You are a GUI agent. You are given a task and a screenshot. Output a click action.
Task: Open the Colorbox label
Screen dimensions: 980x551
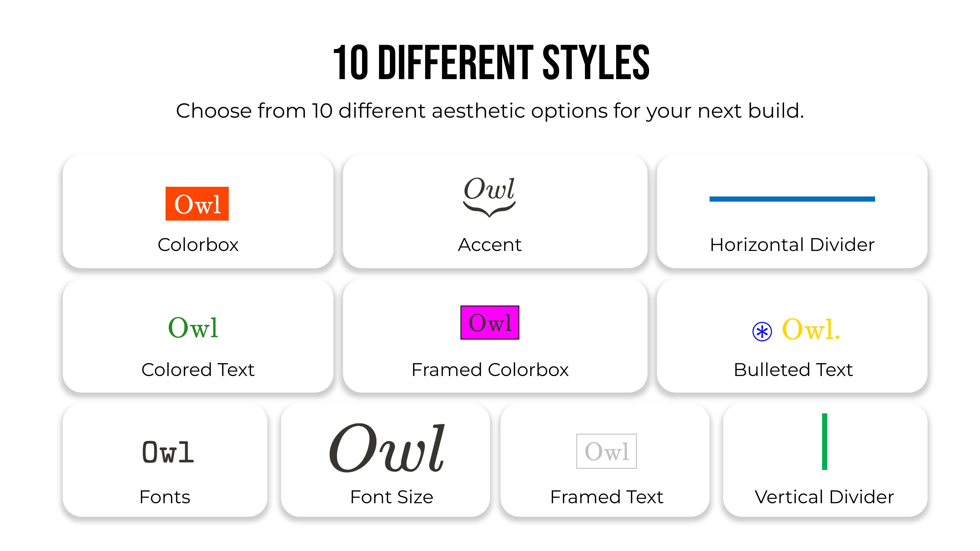coord(198,245)
